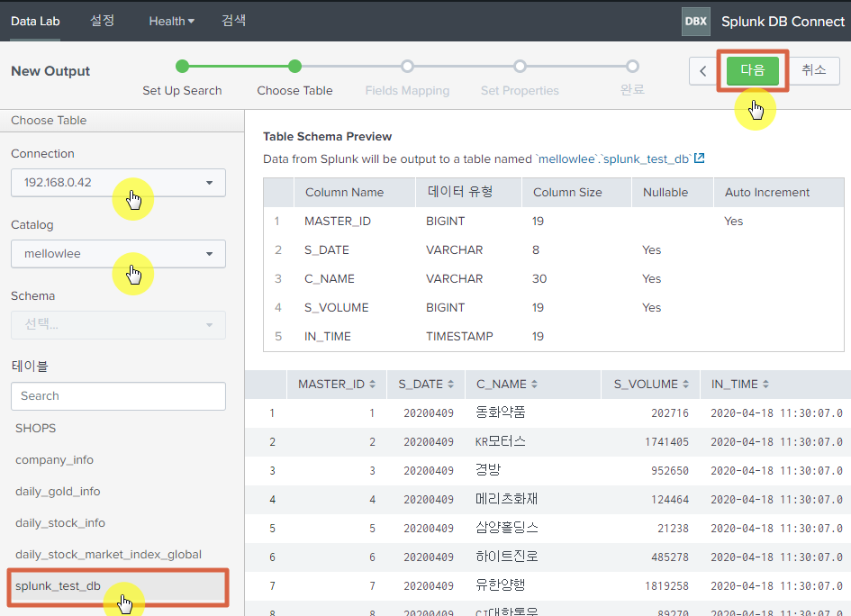Click the Fields Mapping step marker
Image resolution: width=851 pixels, height=616 pixels.
pyautogui.click(x=408, y=67)
